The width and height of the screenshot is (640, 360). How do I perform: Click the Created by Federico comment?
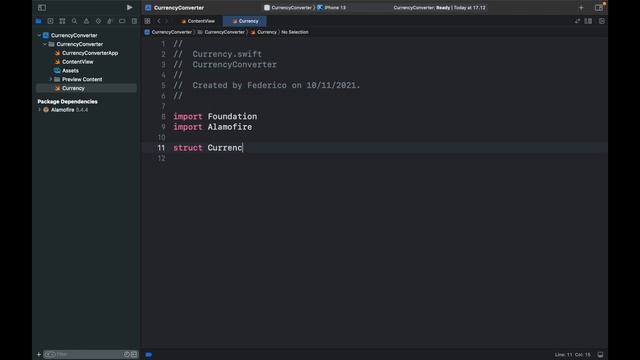click(267, 85)
